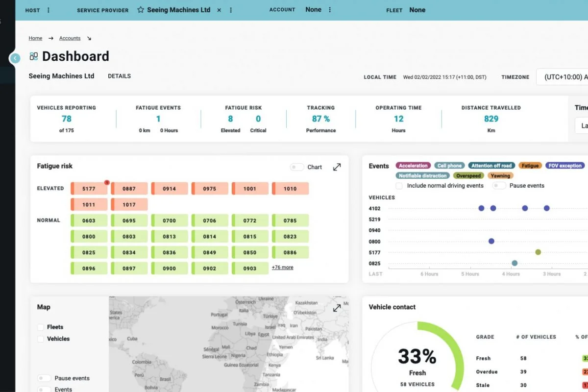Image resolution: width=588 pixels, height=392 pixels.
Task: Click vehicle 4102 in Events list
Action: (x=374, y=208)
